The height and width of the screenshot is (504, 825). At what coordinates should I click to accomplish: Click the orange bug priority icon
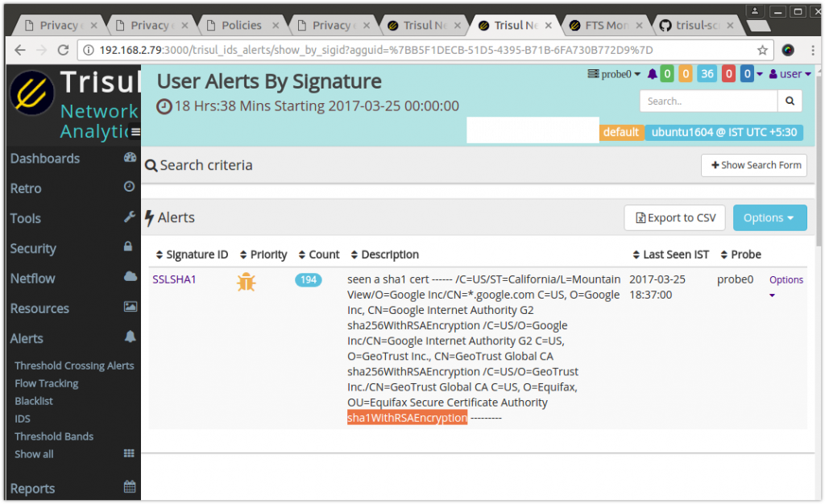point(247,283)
